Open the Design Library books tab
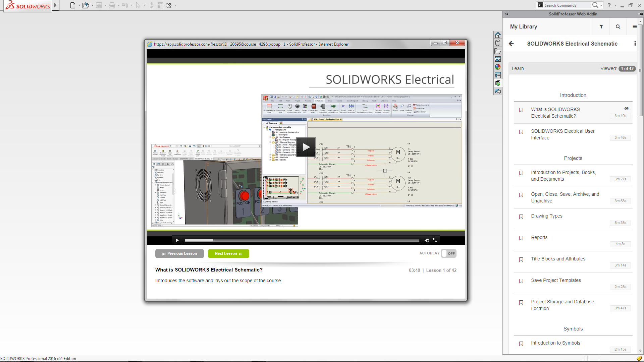The width and height of the screenshot is (644, 362). coord(498,43)
